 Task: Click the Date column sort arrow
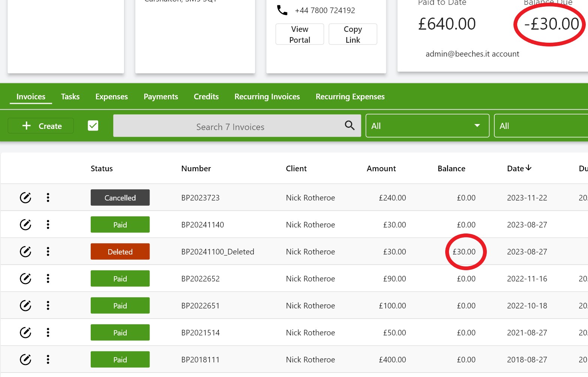[x=528, y=168]
